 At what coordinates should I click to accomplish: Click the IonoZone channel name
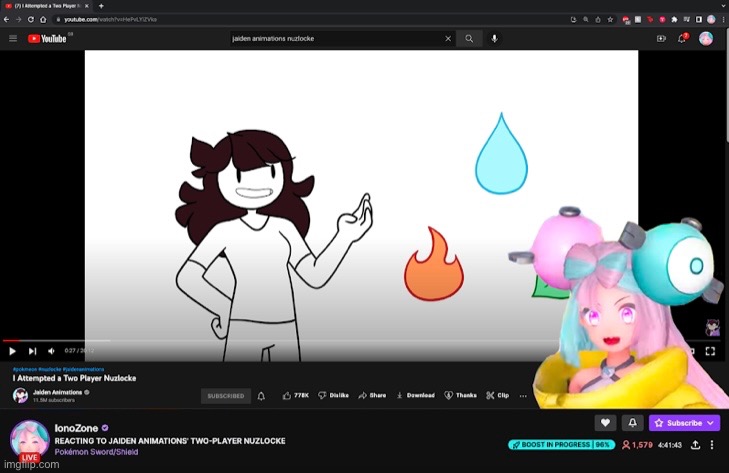click(76, 428)
